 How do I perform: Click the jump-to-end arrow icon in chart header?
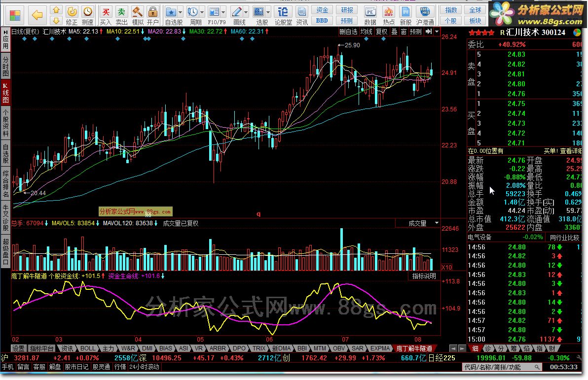(x=429, y=32)
